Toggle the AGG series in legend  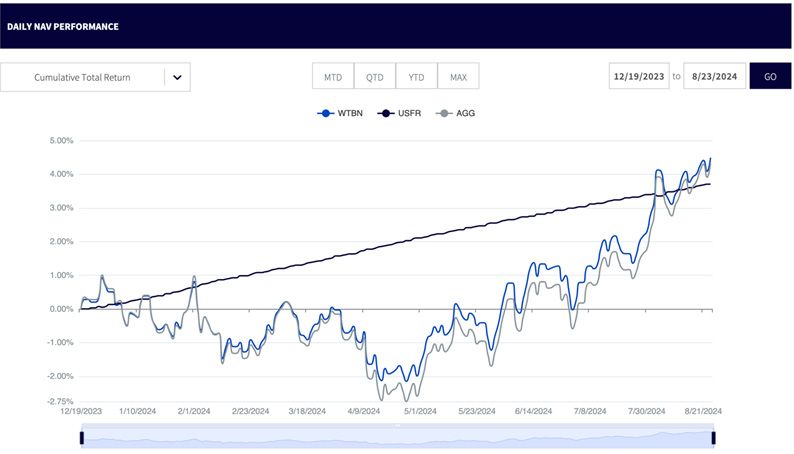(455, 113)
